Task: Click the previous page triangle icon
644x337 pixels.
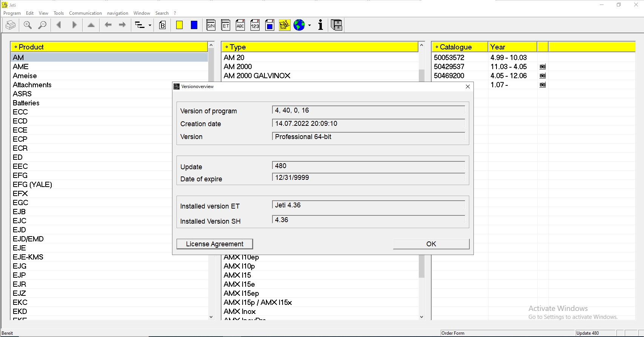Action: coord(58,25)
